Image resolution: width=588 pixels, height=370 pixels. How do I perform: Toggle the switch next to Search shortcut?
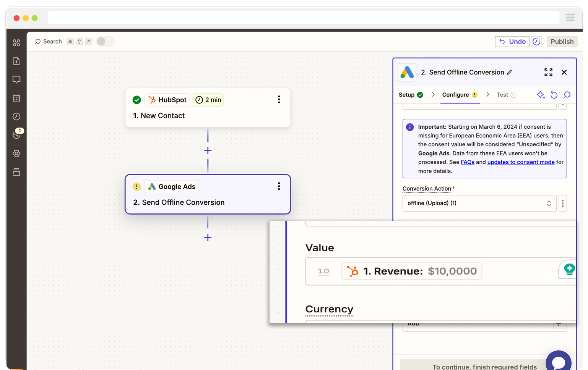click(x=105, y=41)
